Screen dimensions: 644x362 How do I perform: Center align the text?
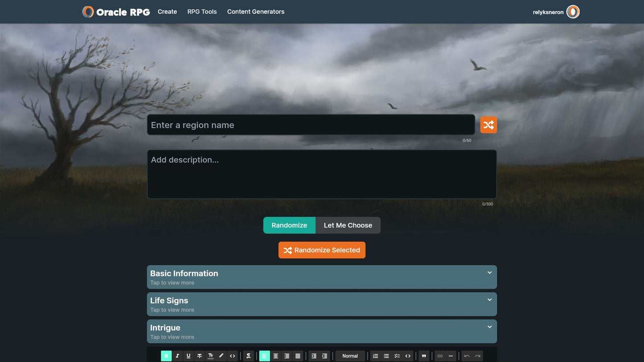coord(275,356)
